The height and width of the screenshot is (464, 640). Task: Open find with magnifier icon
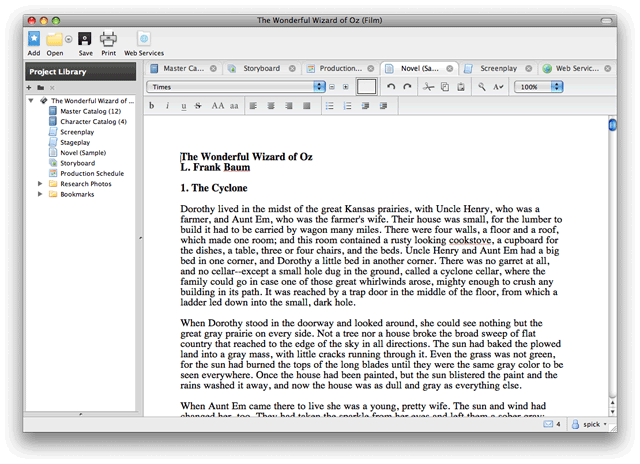(482, 87)
